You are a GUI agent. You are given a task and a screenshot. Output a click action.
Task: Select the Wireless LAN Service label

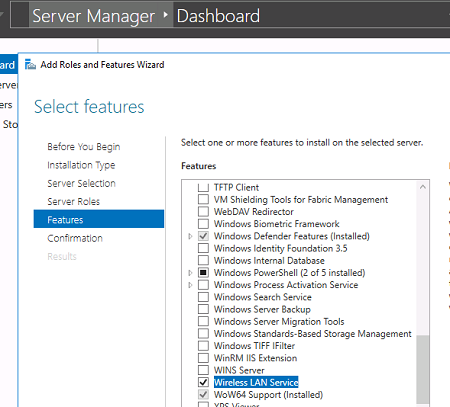[256, 382]
